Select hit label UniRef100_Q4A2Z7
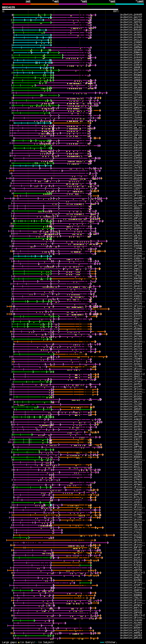The width and height of the screenshot is (146, 644). pos(131,268)
